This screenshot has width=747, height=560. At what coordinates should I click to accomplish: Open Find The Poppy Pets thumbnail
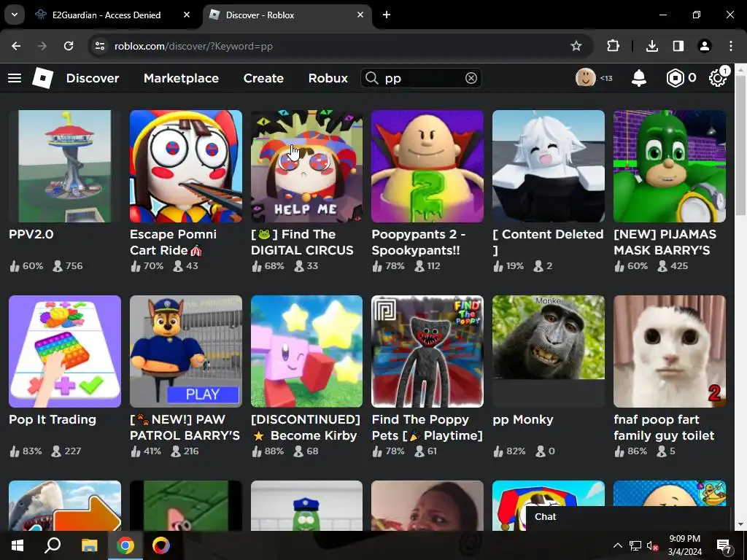(x=427, y=351)
